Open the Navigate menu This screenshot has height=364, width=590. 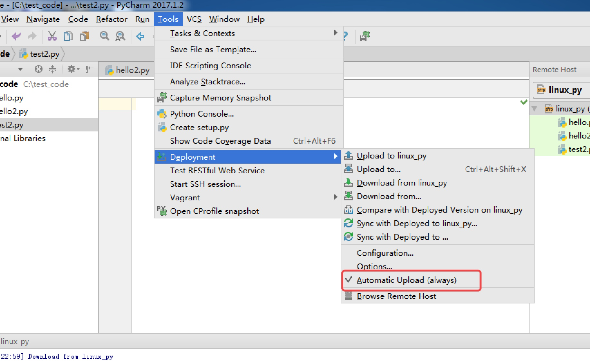coord(43,19)
